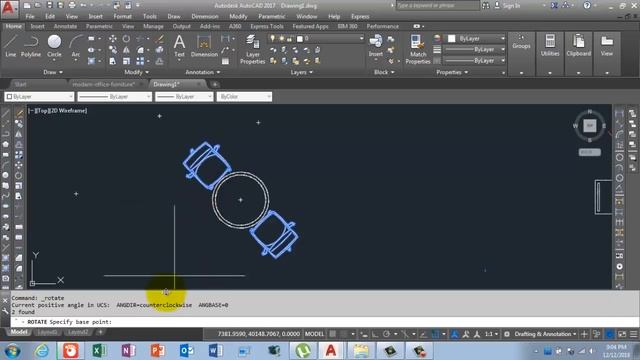Click the search keyword input field
The image size is (640, 360).
[438, 5]
